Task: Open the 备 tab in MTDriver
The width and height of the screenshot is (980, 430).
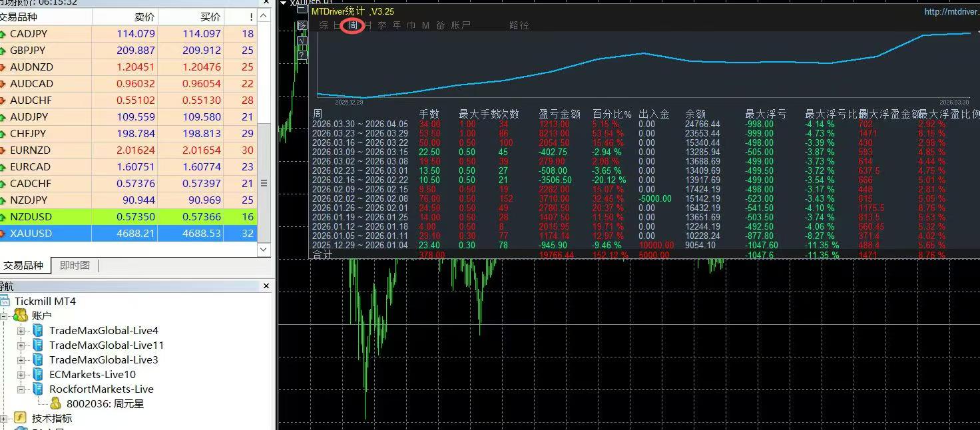Action: tap(440, 26)
